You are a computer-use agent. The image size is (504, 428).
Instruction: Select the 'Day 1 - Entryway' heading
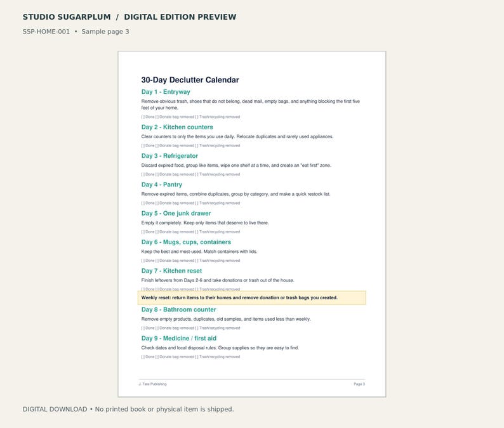tap(166, 92)
